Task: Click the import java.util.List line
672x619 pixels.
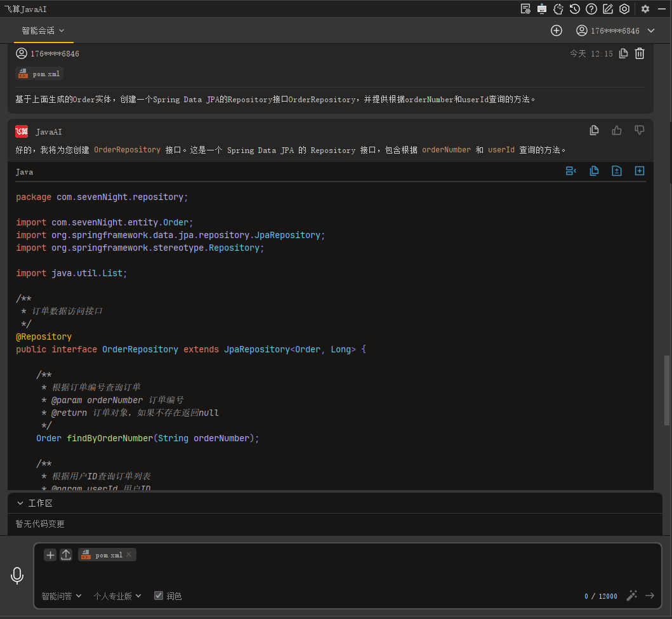Action: [x=72, y=274]
